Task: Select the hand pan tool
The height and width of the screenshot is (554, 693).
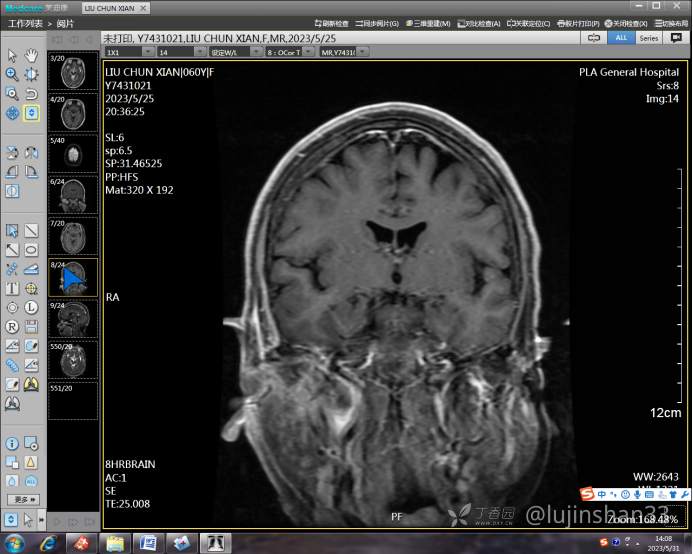Action: pyautogui.click(x=32, y=55)
